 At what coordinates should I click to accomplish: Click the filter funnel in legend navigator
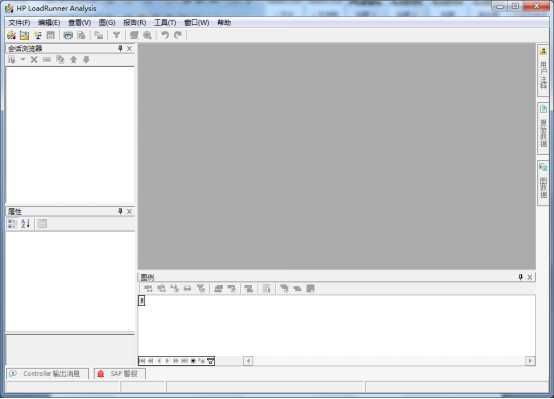click(x=211, y=361)
